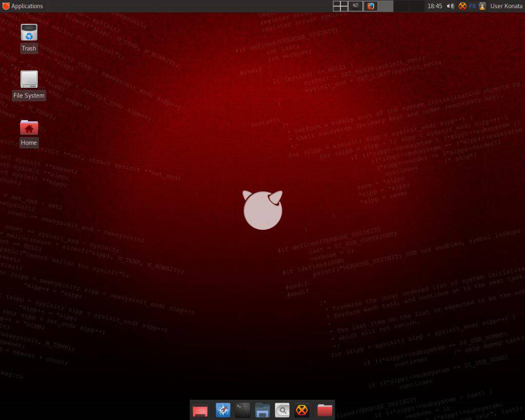This screenshot has height=420, width=525.
Task: Click the red show-desktop icon in the dock
Action: point(200,410)
